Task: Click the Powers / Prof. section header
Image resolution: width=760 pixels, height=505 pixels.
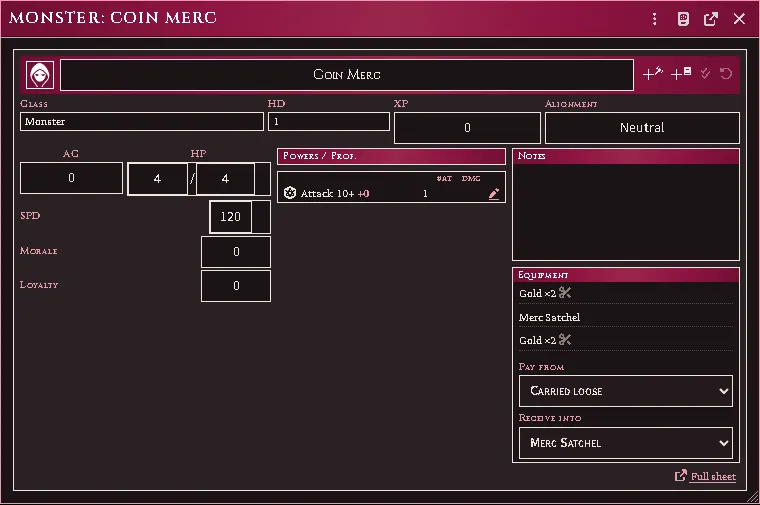Action: pyautogui.click(x=391, y=156)
